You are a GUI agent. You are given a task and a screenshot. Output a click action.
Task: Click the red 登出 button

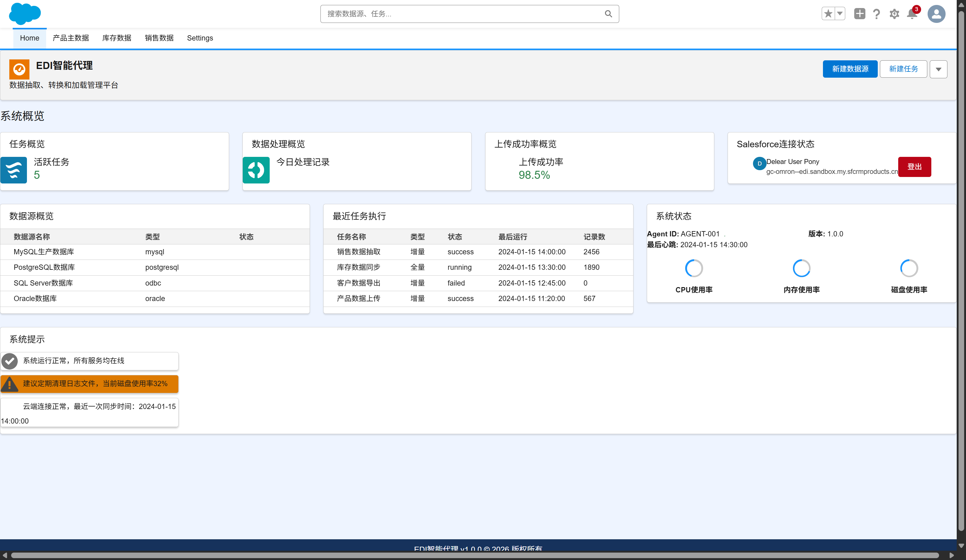[x=914, y=167]
